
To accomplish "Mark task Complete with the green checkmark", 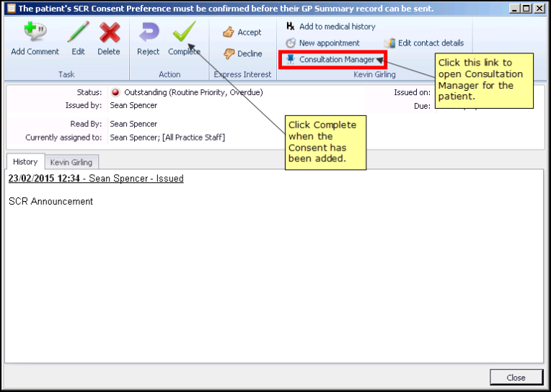I will [x=184, y=32].
